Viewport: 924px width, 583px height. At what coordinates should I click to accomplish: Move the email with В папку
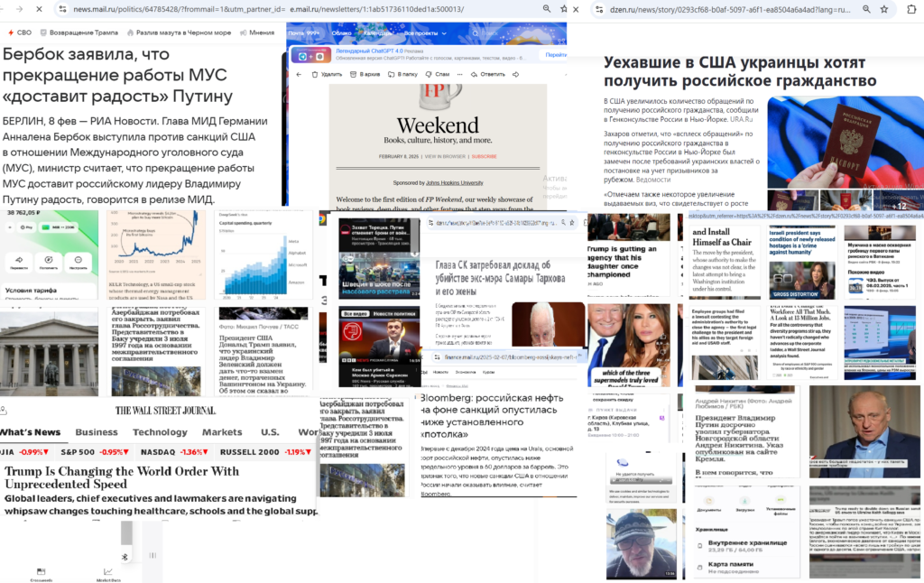[402, 74]
